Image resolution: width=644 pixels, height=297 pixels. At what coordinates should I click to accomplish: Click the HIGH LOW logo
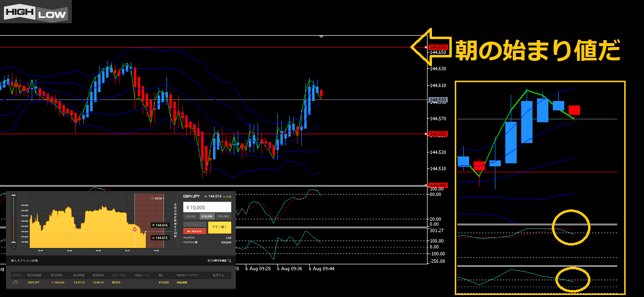click(36, 12)
